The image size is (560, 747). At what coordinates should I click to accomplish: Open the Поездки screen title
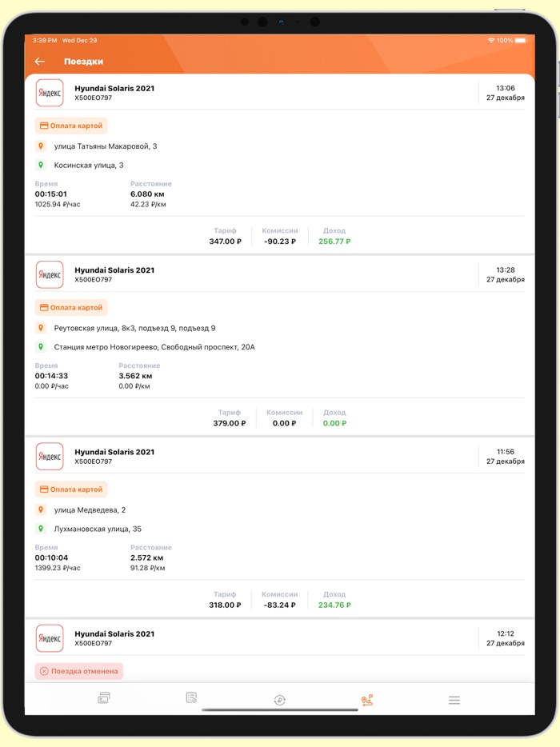pyautogui.click(x=83, y=61)
